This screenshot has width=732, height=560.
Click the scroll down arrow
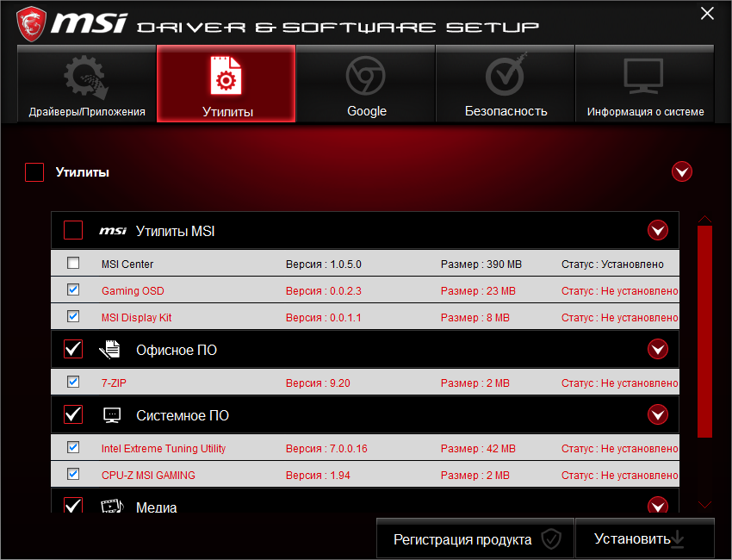click(x=704, y=504)
